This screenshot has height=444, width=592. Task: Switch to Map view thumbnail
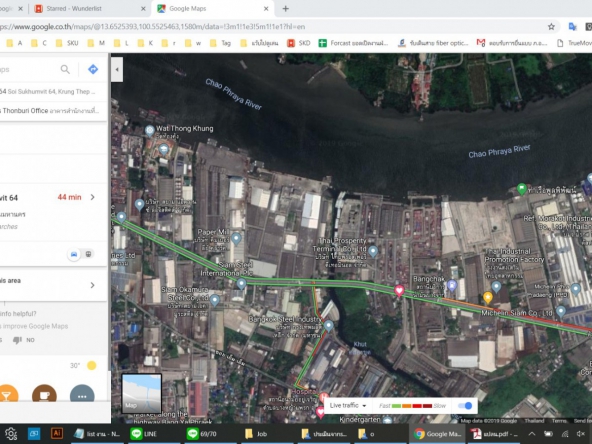click(142, 393)
